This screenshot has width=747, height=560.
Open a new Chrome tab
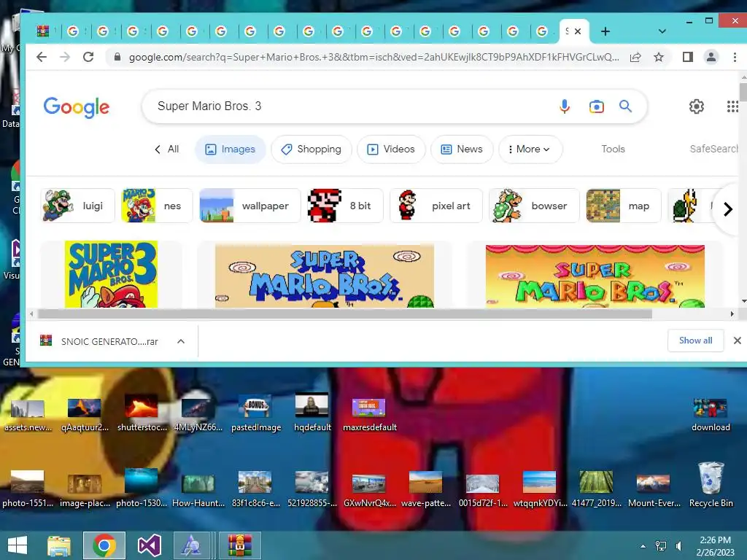click(x=605, y=31)
